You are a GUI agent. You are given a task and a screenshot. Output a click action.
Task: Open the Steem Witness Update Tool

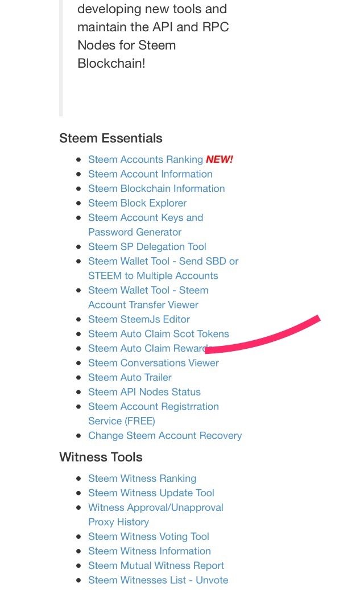click(x=151, y=493)
